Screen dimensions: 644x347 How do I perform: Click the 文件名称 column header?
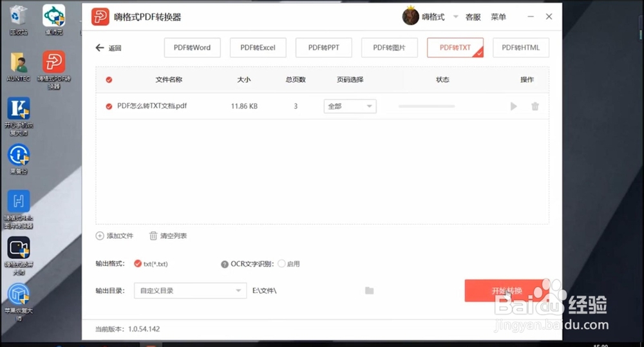169,80
